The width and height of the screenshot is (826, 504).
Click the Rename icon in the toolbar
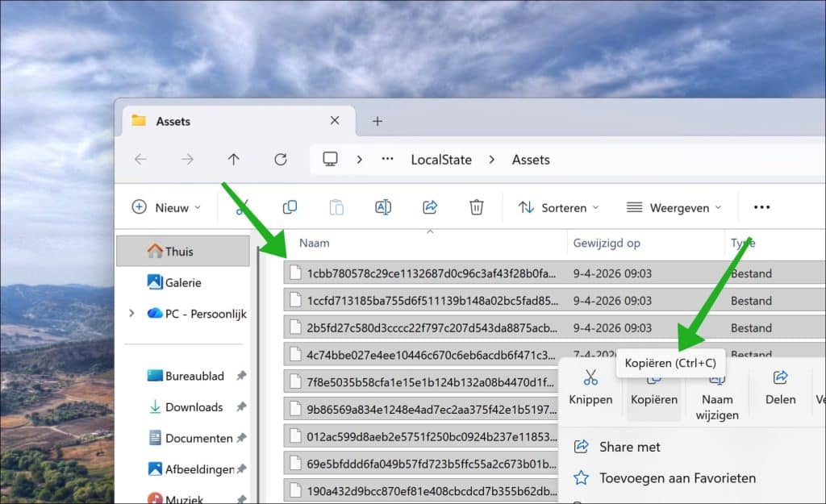click(383, 207)
